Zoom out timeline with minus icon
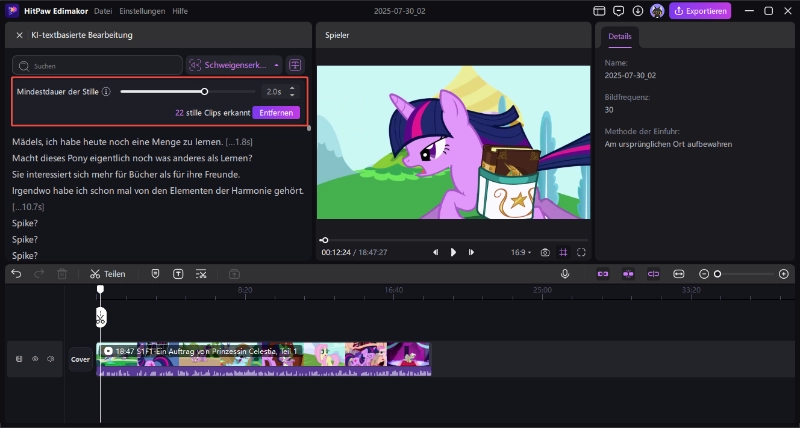This screenshot has width=800, height=428. tap(704, 274)
